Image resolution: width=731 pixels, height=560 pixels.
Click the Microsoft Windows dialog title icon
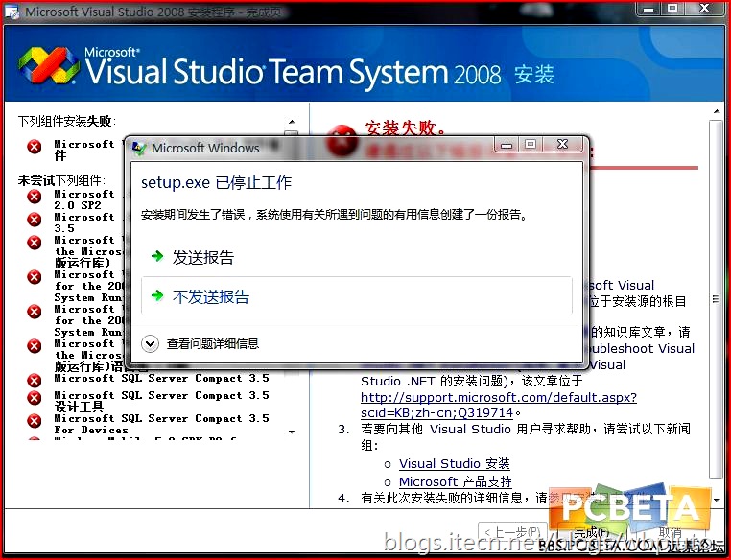pos(139,148)
